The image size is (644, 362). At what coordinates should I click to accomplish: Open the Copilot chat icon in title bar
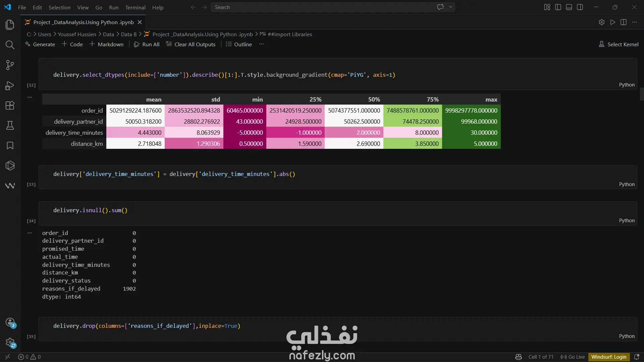click(x=440, y=7)
